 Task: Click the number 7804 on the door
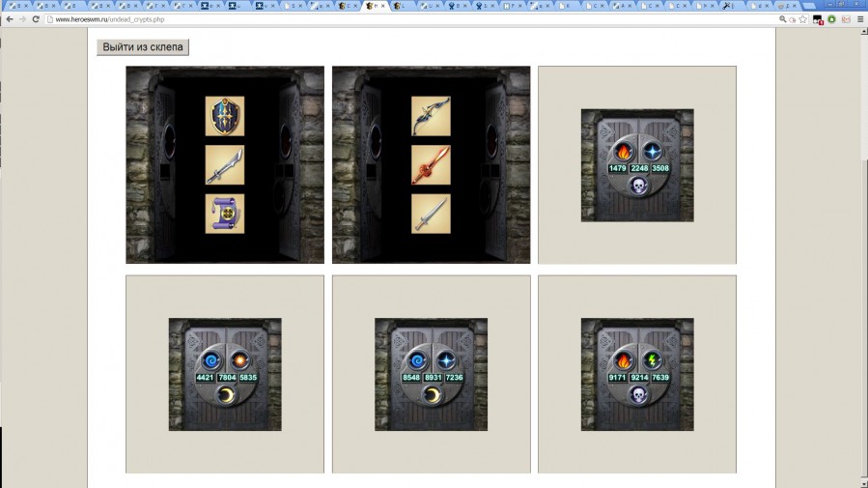coord(227,378)
